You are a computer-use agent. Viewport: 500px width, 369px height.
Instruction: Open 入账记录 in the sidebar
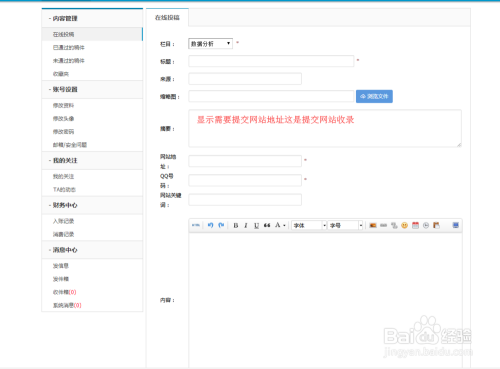pyautogui.click(x=63, y=221)
